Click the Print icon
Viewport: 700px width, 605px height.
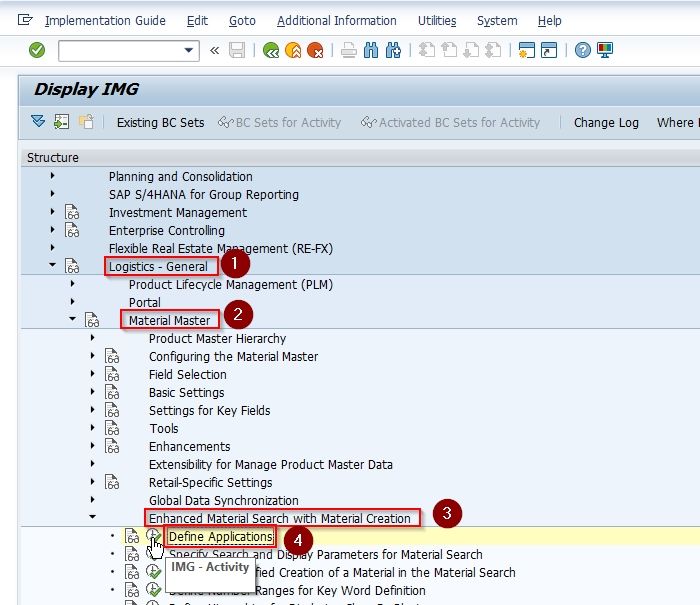[349, 50]
